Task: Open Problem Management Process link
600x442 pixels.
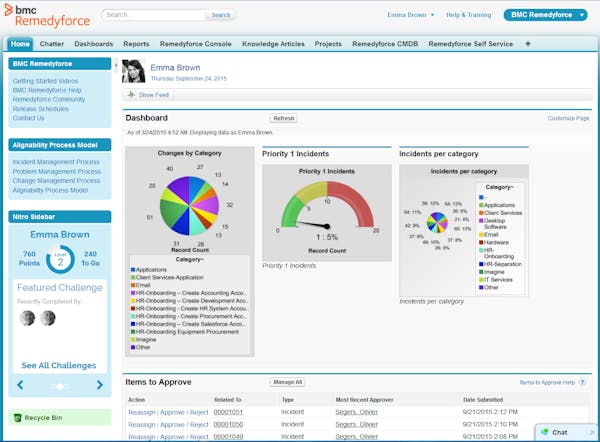Action: click(x=57, y=171)
